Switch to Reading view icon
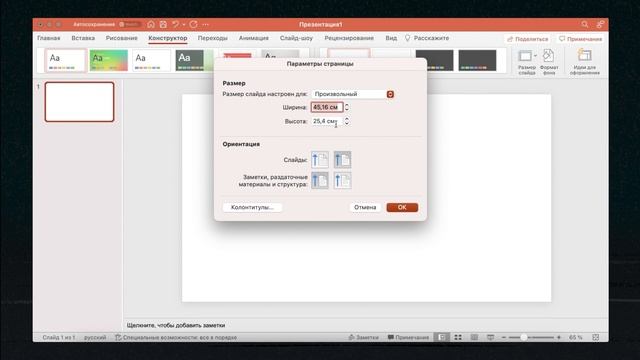The width and height of the screenshot is (640, 360). (474, 338)
